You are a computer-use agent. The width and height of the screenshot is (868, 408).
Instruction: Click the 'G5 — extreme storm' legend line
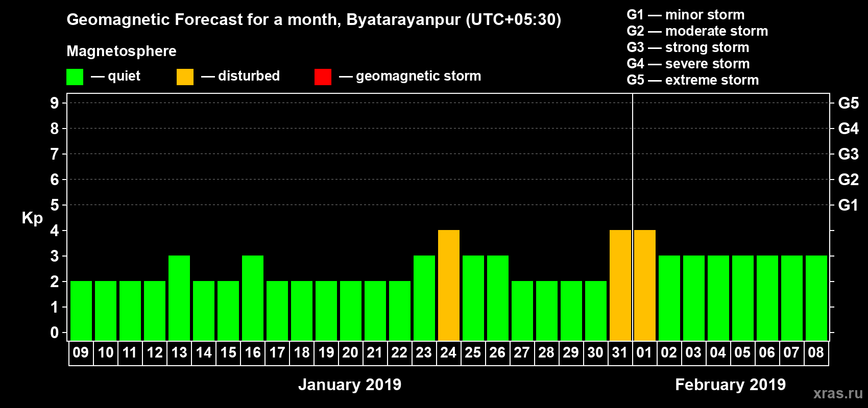(x=693, y=80)
